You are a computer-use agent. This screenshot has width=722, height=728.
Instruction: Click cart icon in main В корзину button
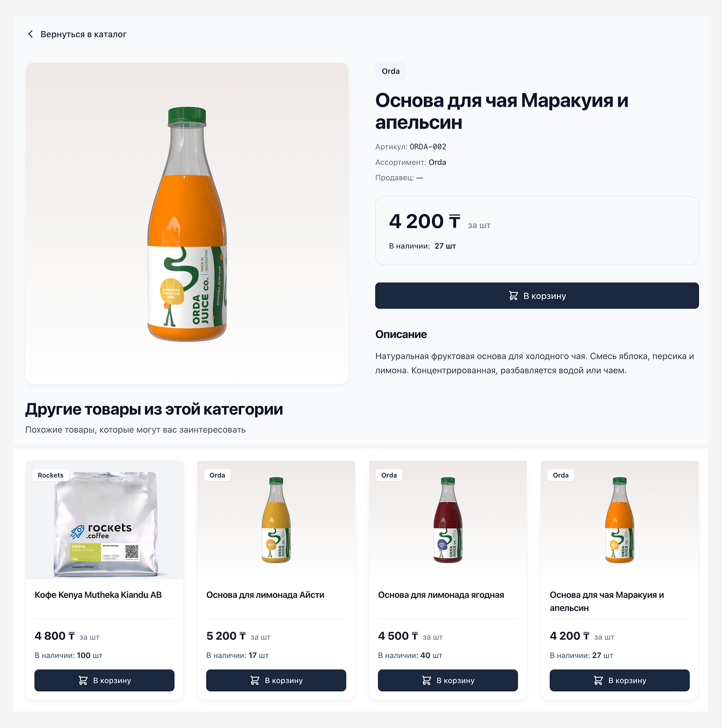[x=513, y=296]
